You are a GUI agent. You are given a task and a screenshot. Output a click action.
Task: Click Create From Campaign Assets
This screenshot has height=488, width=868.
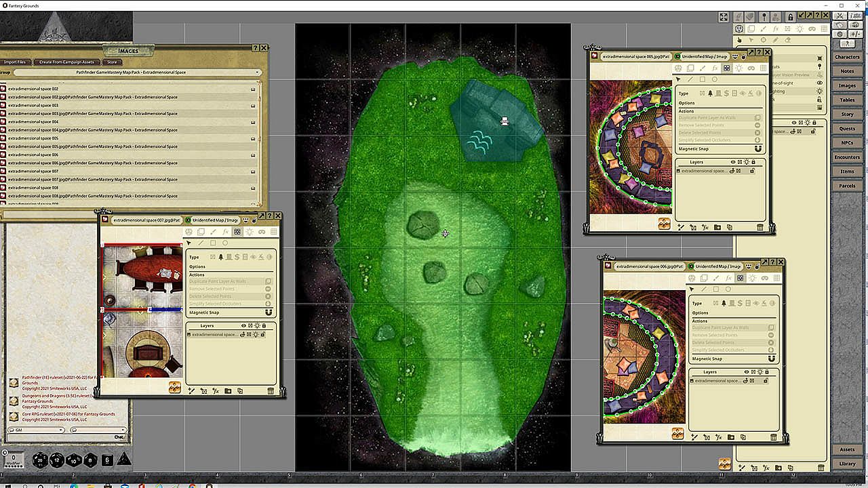pyautogui.click(x=66, y=62)
